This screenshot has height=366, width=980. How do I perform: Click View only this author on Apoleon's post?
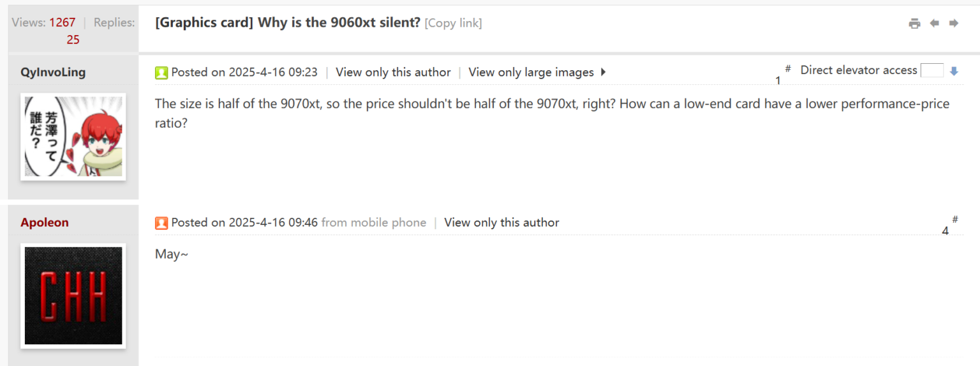click(x=501, y=222)
